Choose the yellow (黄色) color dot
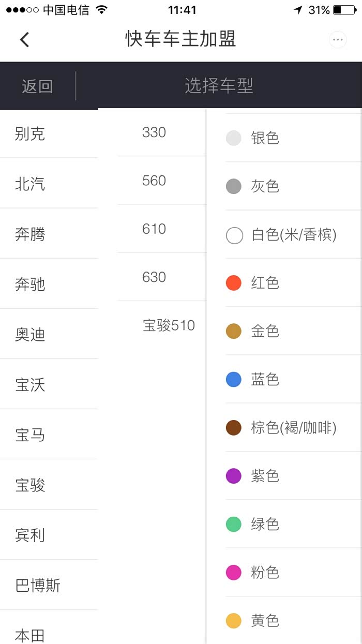The height and width of the screenshot is (644, 362). click(x=234, y=621)
